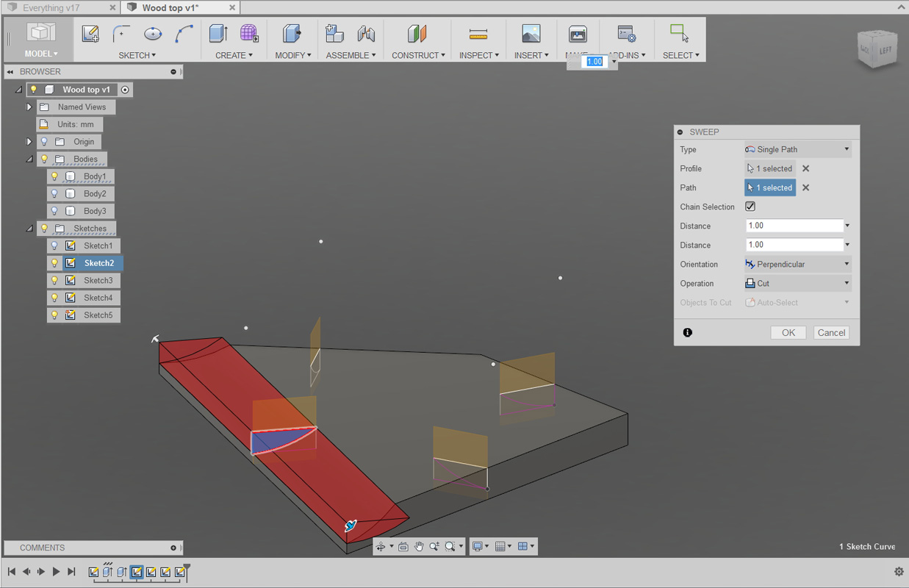Toggle visibility lightbulb of Sketch4
Screen dimensions: 909x588
[54, 298]
